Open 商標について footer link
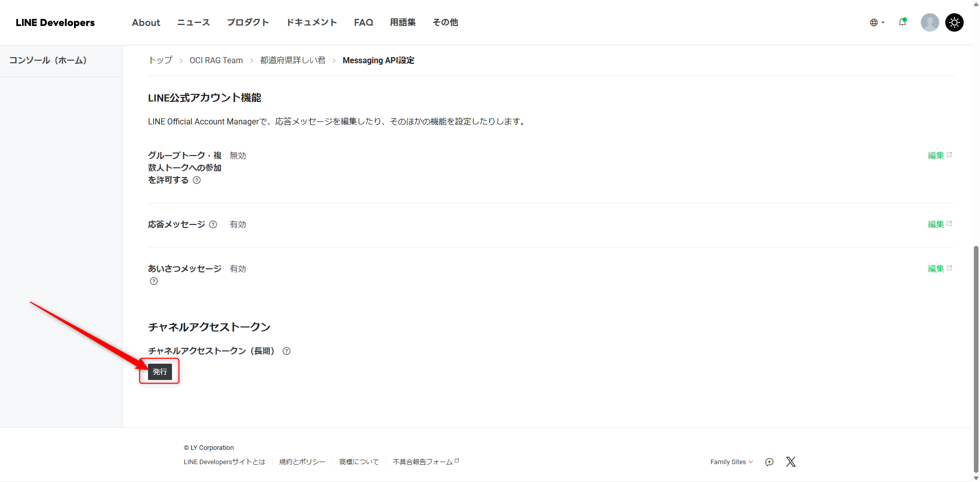The width and height of the screenshot is (980, 482). [x=359, y=462]
